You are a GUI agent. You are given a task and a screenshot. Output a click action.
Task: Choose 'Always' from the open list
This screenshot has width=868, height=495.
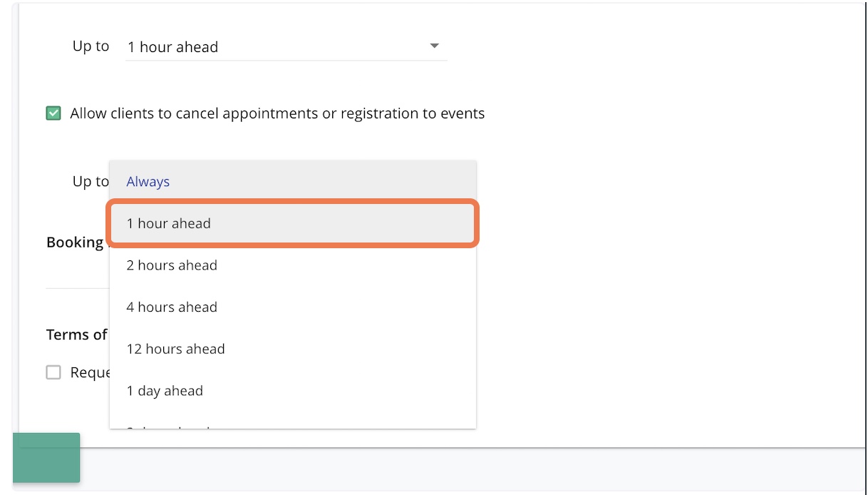(x=148, y=182)
